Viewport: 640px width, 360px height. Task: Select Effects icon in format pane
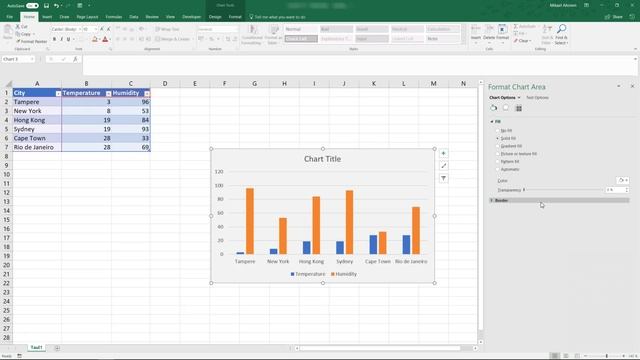pyautogui.click(x=506, y=108)
